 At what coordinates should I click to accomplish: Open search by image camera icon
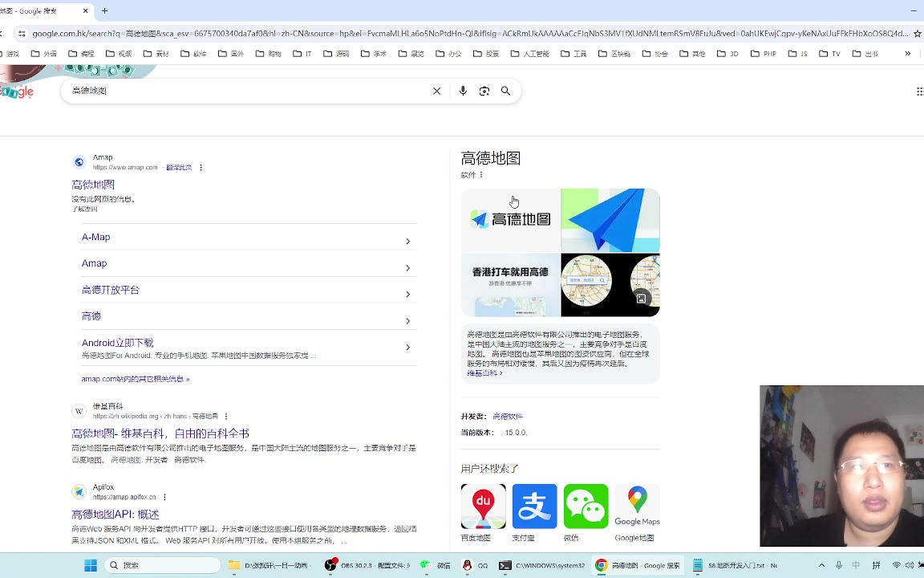[x=484, y=91]
